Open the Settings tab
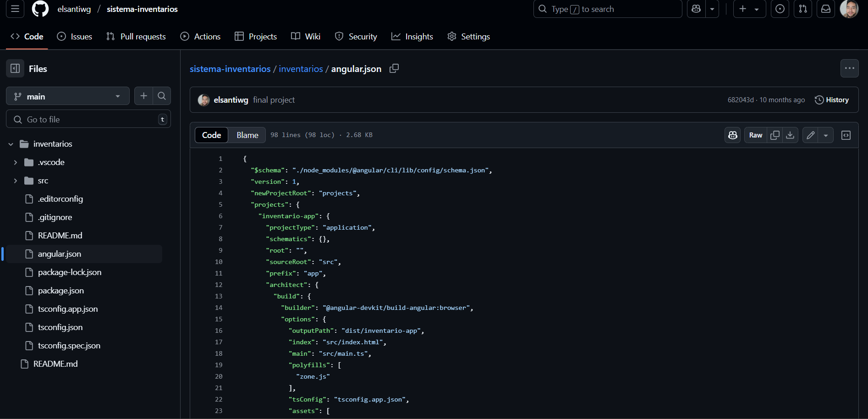This screenshot has height=419, width=868. 468,37
